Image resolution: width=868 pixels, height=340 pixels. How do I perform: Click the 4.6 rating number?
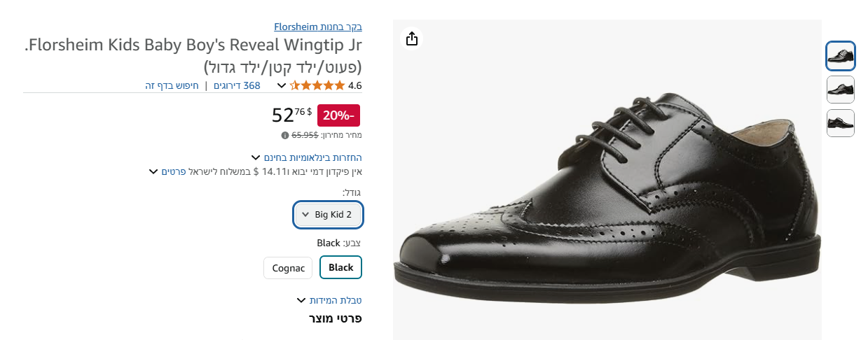tap(354, 86)
